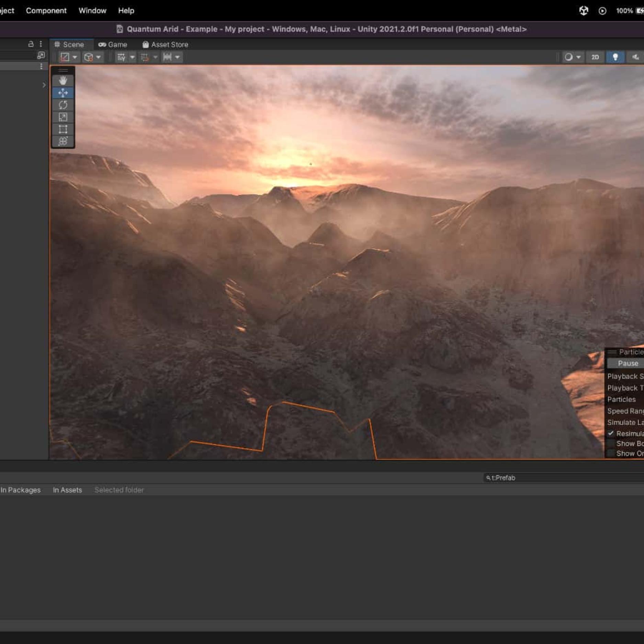Select the Move tool
This screenshot has width=644, height=644.
[x=63, y=93]
